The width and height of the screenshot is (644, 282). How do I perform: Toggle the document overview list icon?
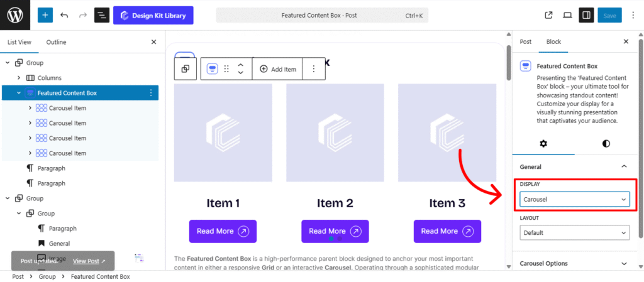tap(102, 15)
